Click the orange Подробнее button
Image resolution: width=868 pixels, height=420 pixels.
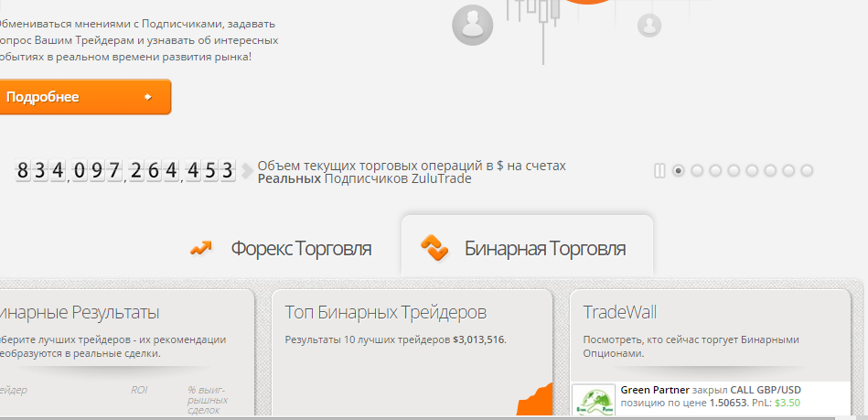click(85, 97)
